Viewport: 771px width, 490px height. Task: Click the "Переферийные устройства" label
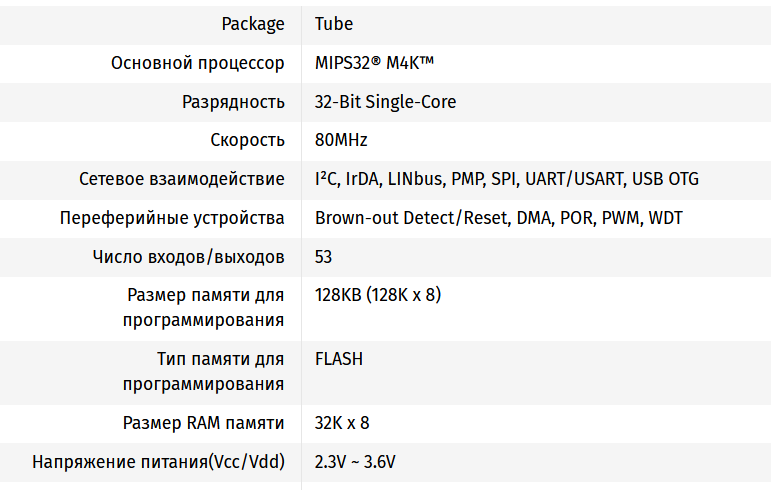[172, 218]
